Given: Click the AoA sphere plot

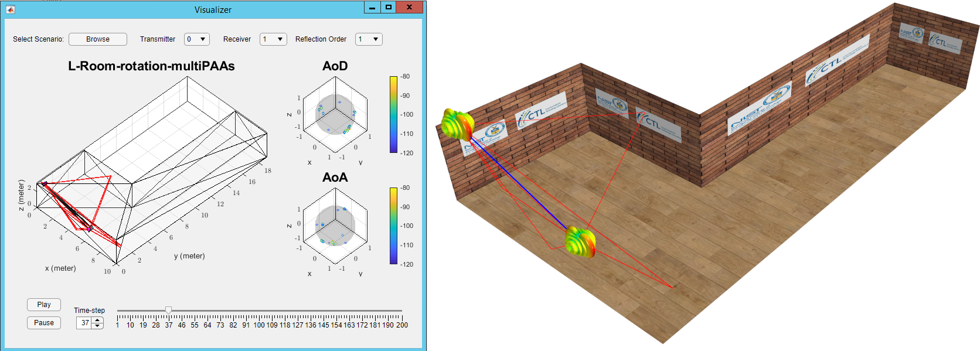Looking at the screenshot, I should coord(335,226).
